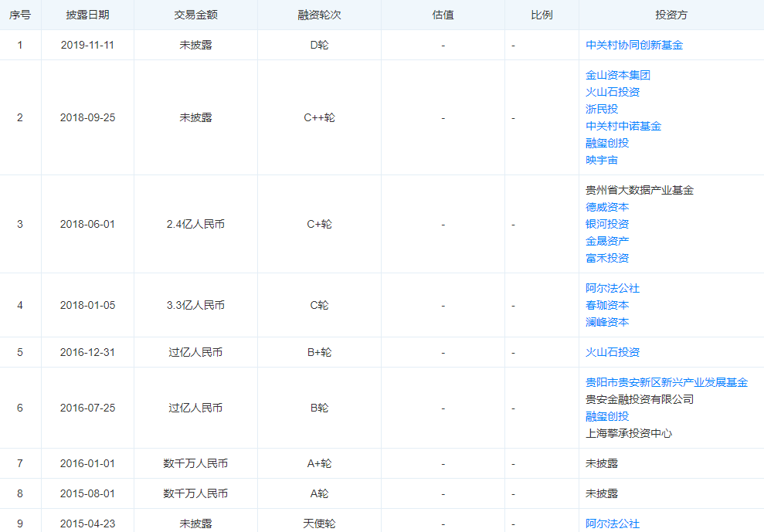This screenshot has width=764, height=532.
Task: Open the 德威资本 investor link
Action: (x=607, y=207)
